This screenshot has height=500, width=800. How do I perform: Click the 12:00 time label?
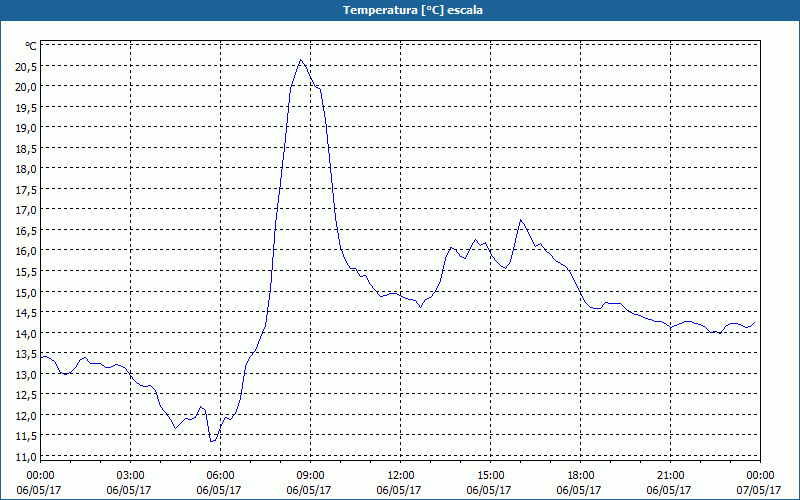click(x=401, y=476)
